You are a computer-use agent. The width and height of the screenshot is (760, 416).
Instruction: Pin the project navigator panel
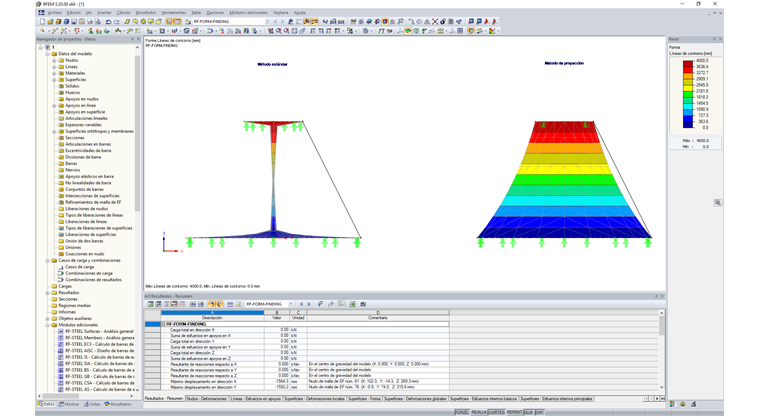tap(132, 39)
